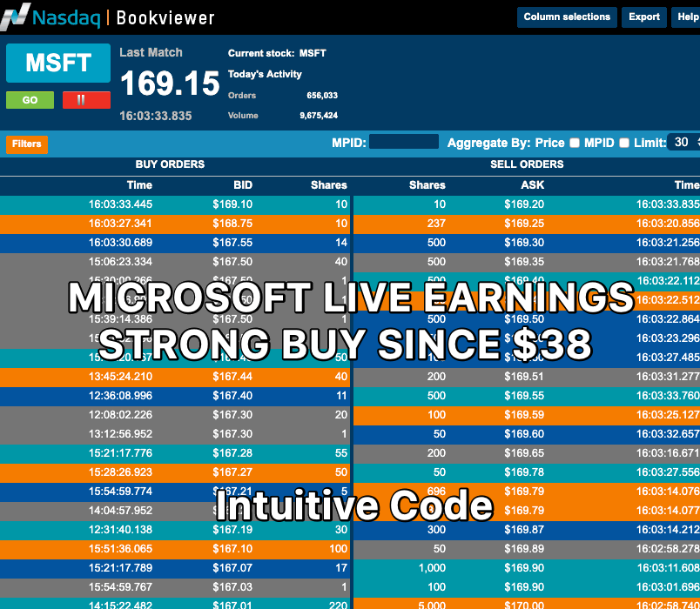The height and width of the screenshot is (609, 700).
Task: Select the $167.55 bid cell
Action: pyautogui.click(x=232, y=243)
